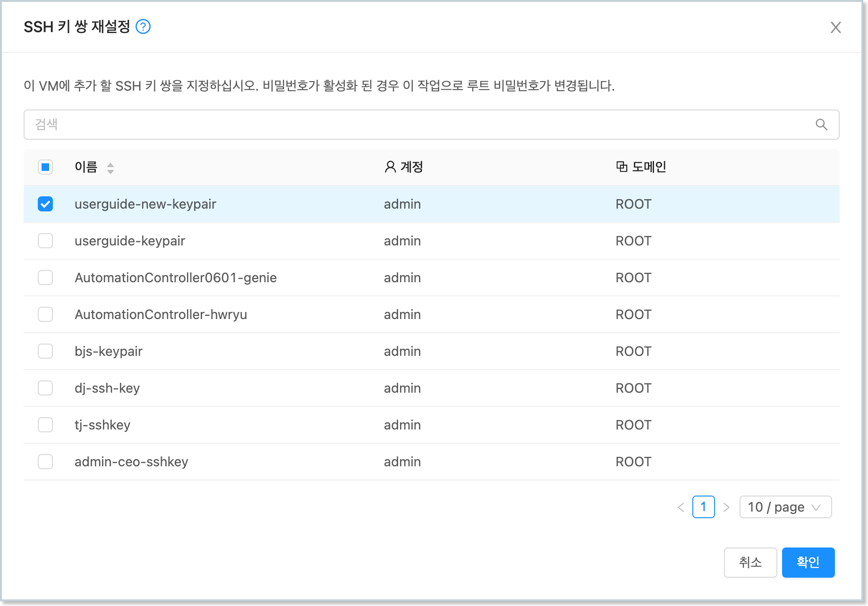
Task: Check the tj-sshkey checkbox
Action: pos(45,425)
